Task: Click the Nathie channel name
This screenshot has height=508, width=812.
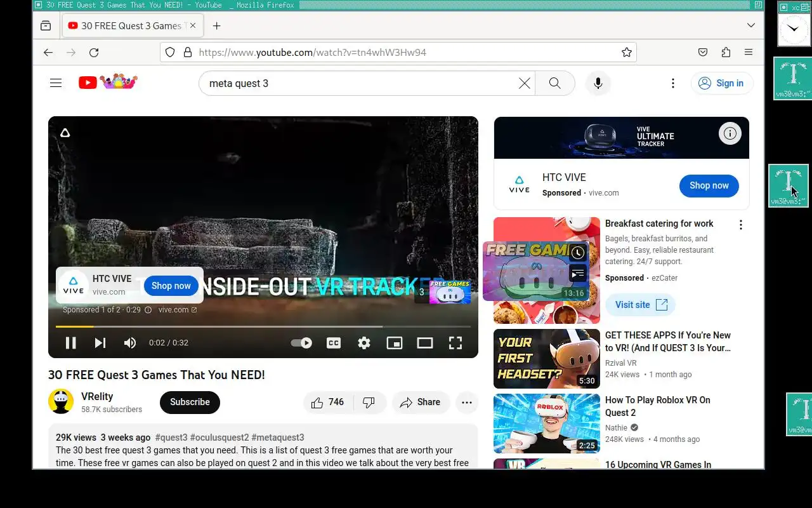Action: [616, 428]
